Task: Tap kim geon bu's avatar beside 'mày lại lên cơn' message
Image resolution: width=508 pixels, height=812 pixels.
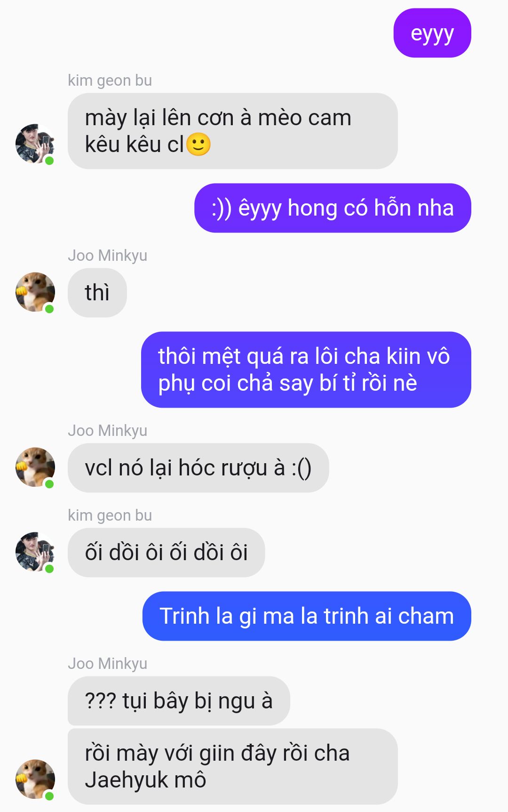Action: click(35, 144)
